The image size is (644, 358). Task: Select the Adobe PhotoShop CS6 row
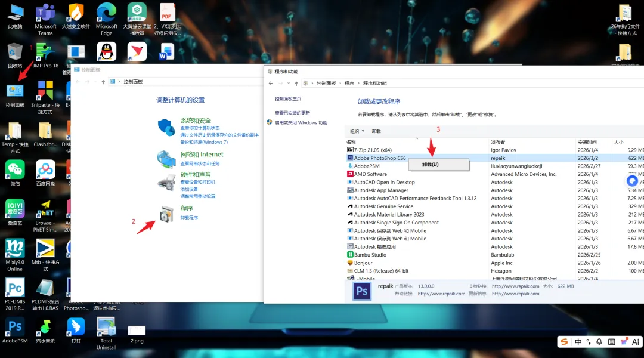click(494, 158)
